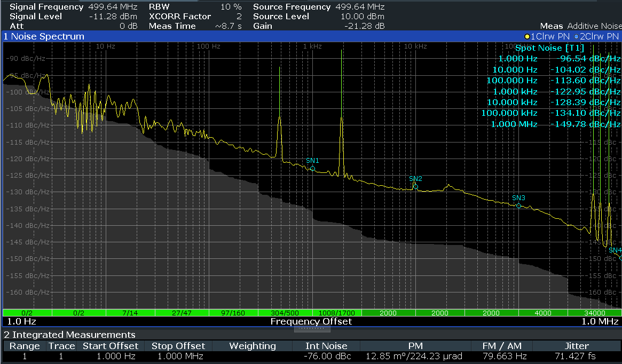Viewport: 622px width, 364px height.
Task: Select the SN2 spot noise marker
Action: pos(415,186)
